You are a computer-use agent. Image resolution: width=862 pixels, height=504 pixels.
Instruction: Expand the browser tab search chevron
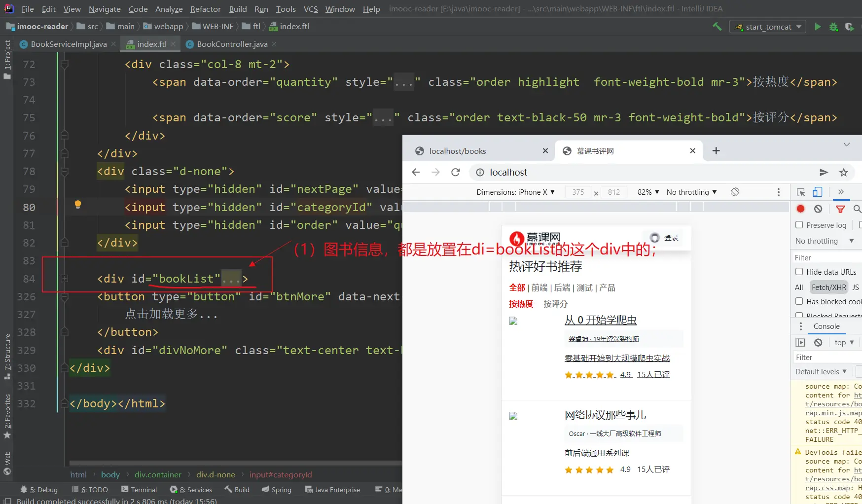pos(847,144)
